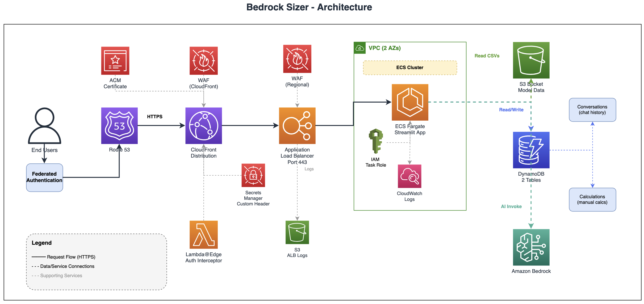The image size is (644, 304).
Task: Click the CloudFront Distribution icon
Action: pyautogui.click(x=204, y=126)
